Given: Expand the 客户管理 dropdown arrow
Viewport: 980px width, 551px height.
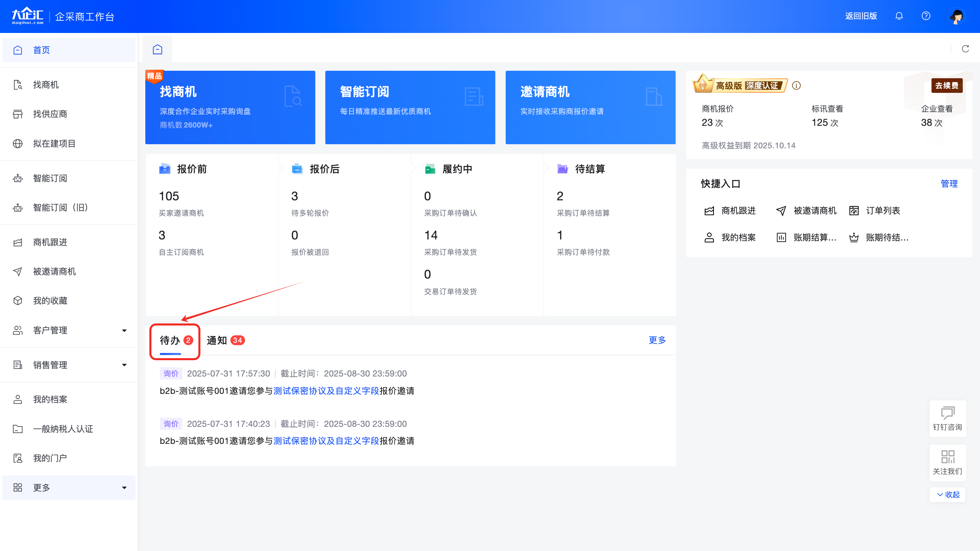Looking at the screenshot, I should [x=125, y=331].
